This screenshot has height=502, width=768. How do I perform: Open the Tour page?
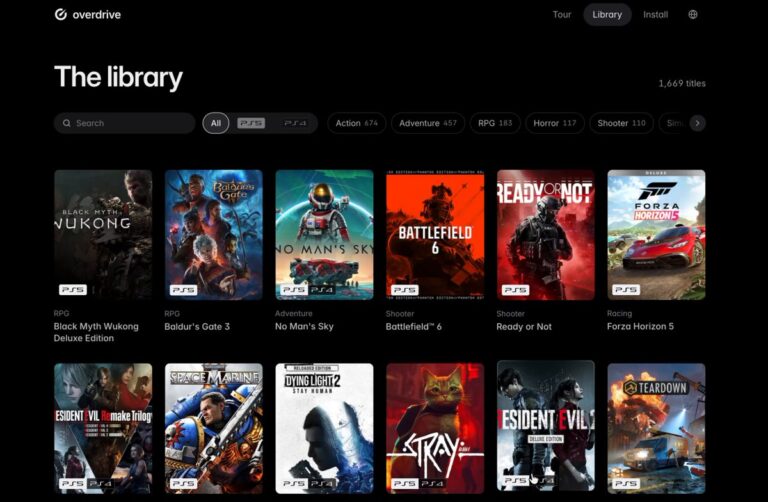pyautogui.click(x=562, y=15)
